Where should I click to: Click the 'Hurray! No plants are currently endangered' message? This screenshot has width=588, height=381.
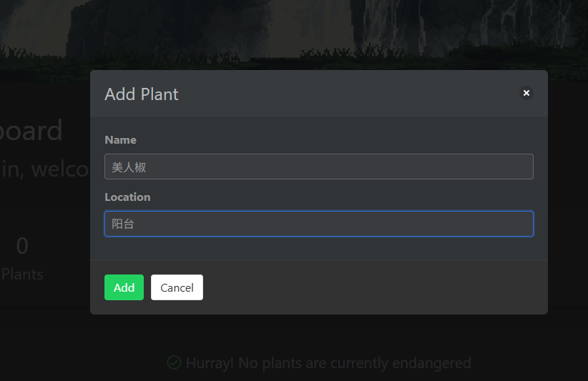tap(328, 362)
